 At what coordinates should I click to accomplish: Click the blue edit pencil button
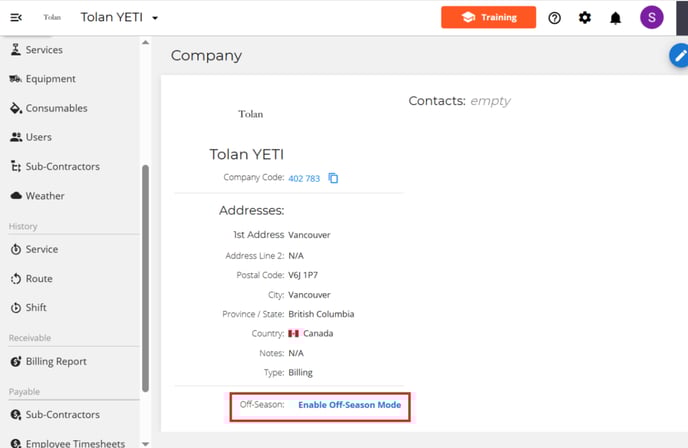coord(678,56)
